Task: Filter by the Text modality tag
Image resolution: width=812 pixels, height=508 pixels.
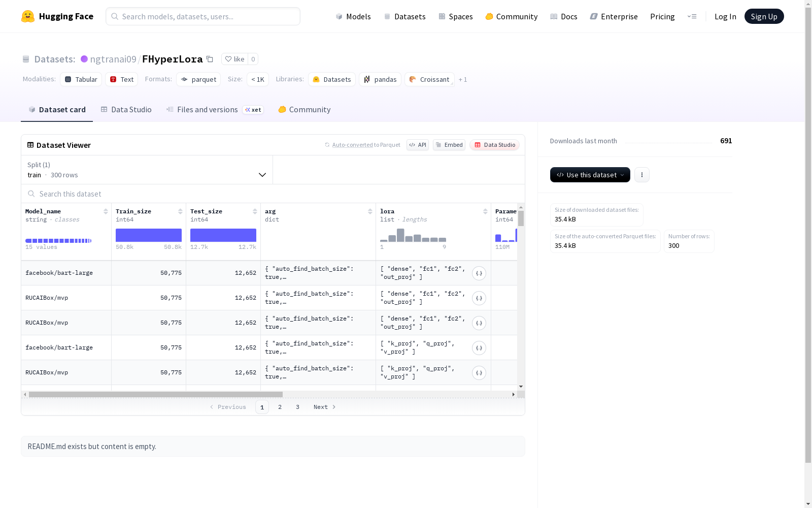Action: (122, 79)
